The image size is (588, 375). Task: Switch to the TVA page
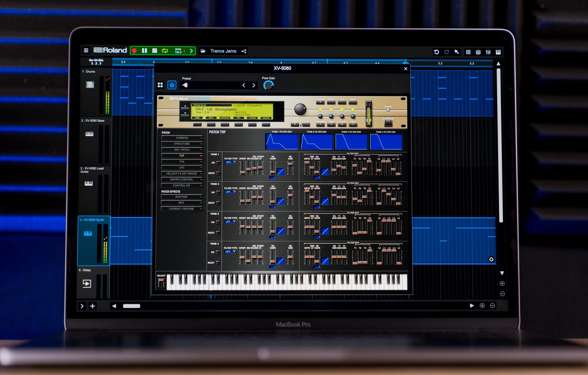click(x=182, y=162)
